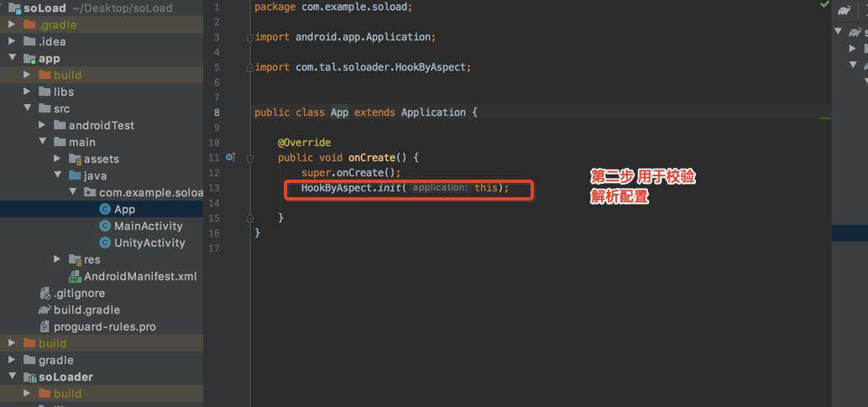Click the Gradle elephant icon heading the right panel
Screen dimensions: 868x407
844,10
